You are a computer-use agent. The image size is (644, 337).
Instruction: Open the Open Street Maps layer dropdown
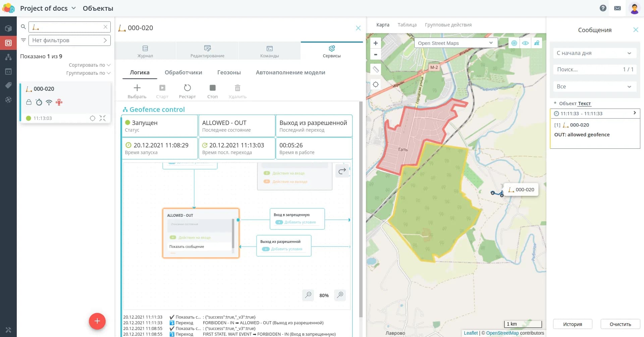(455, 43)
